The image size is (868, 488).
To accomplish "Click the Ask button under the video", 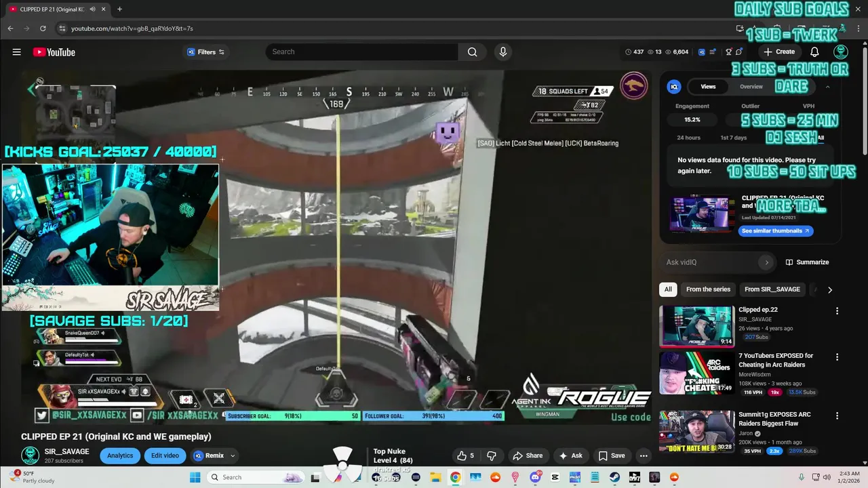I will click(571, 455).
